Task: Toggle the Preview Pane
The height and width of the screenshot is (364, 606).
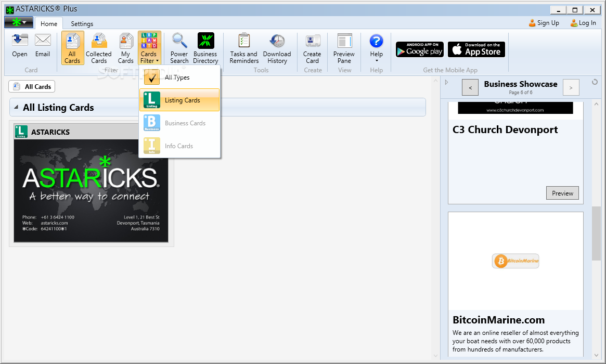Action: (344, 48)
